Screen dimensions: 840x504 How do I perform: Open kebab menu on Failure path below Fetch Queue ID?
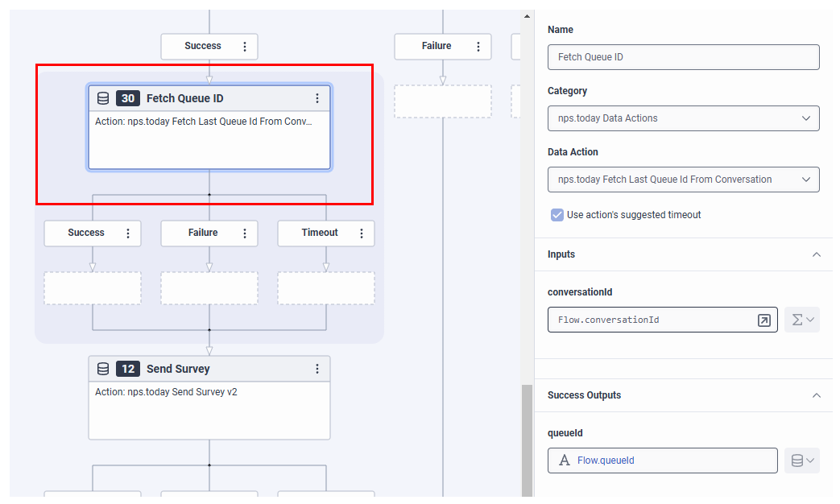(x=245, y=233)
